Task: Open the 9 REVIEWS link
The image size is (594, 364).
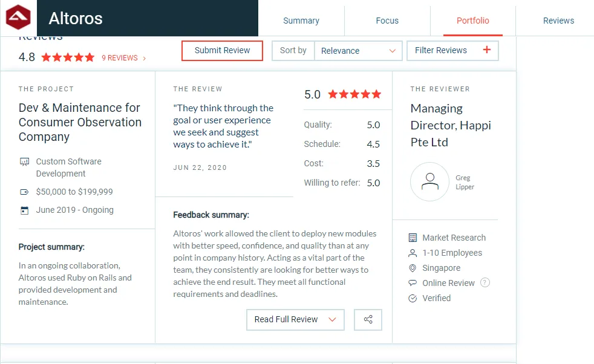Action: 120,58
